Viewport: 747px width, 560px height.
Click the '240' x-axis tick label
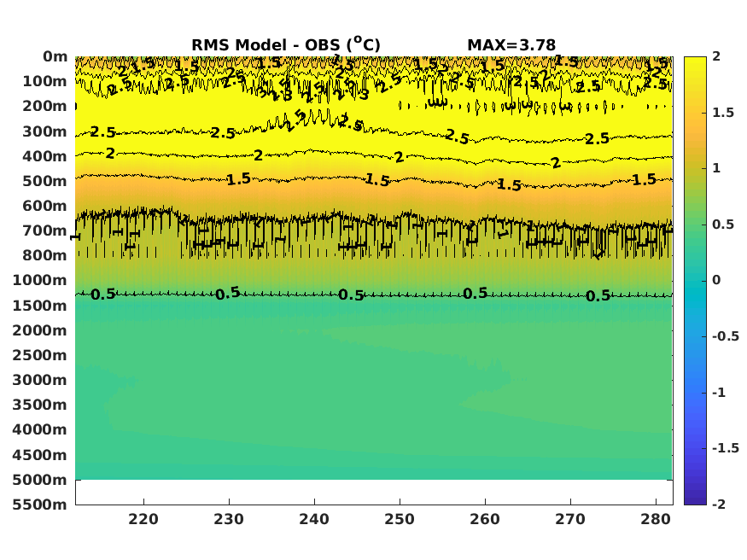(314, 519)
